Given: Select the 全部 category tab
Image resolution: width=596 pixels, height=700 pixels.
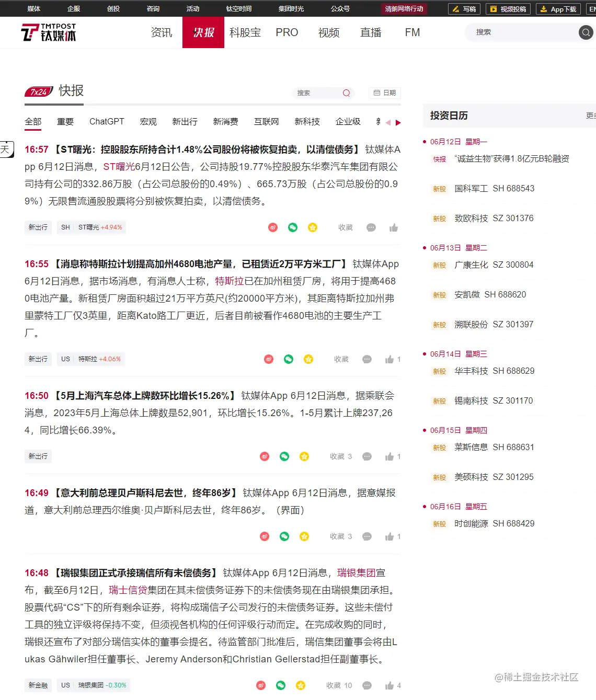Looking at the screenshot, I should point(33,121).
